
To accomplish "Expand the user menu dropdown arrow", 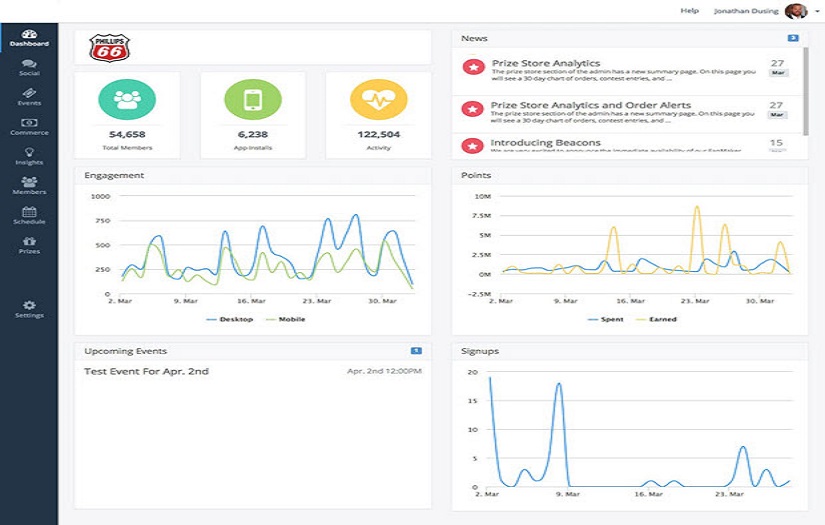I will coord(818,12).
